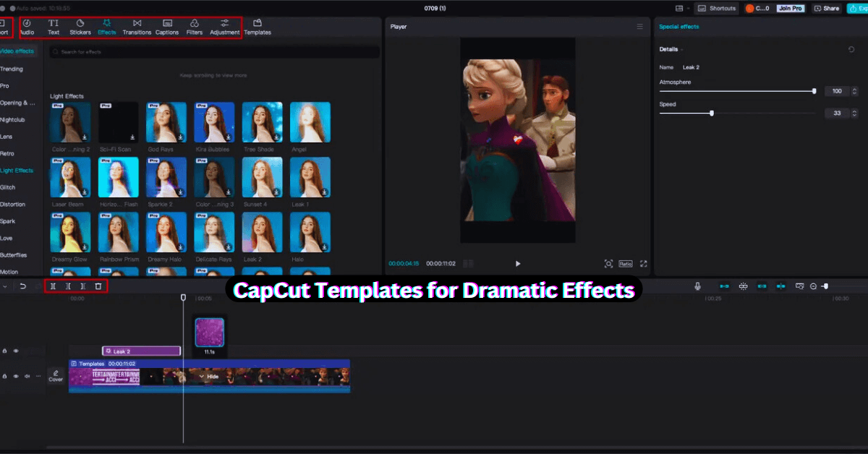Open the Audio tab in top toolbar
Image resolution: width=868 pixels, height=454 pixels.
click(x=26, y=27)
